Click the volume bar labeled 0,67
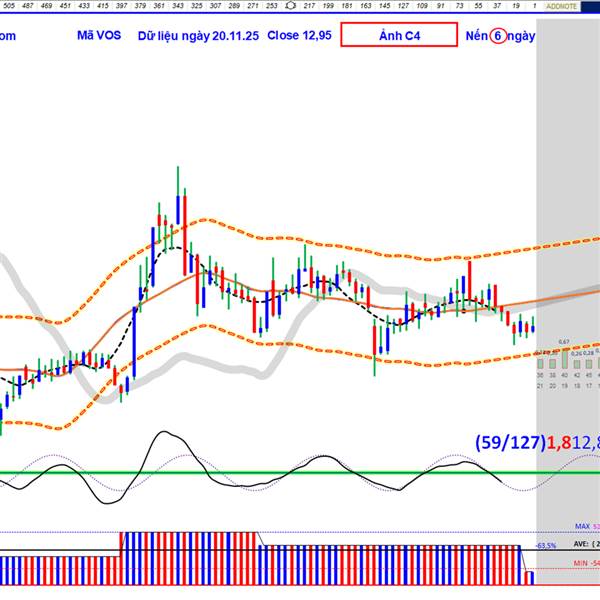The image size is (600, 600). coord(564,358)
